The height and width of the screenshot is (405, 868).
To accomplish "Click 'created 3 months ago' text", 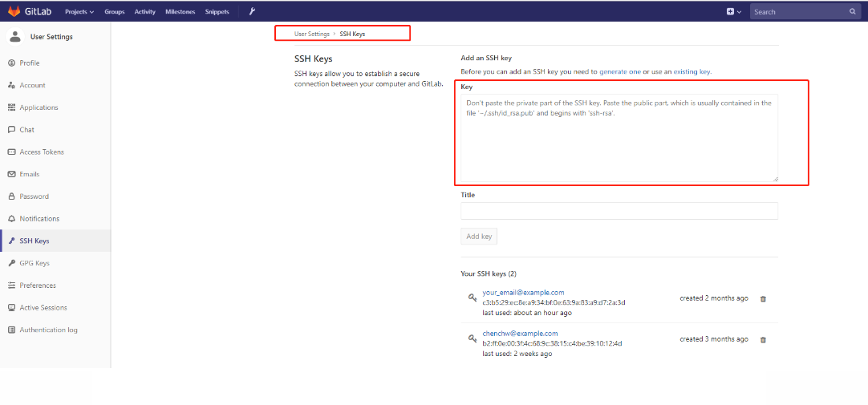I will tap(714, 339).
